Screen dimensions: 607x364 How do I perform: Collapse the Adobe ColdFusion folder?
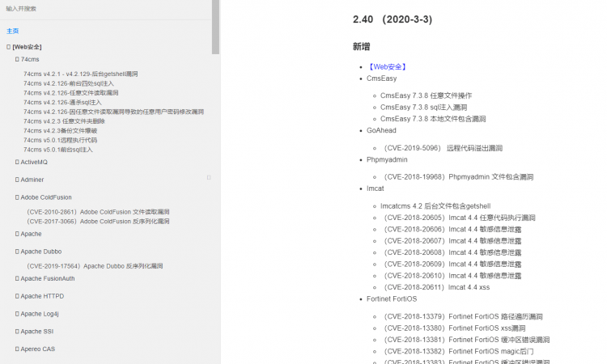pyautogui.click(x=44, y=197)
